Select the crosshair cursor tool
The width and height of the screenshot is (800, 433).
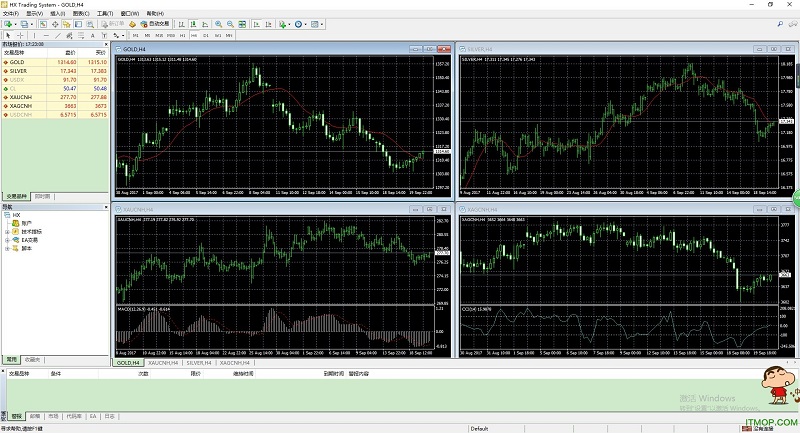coord(20,35)
